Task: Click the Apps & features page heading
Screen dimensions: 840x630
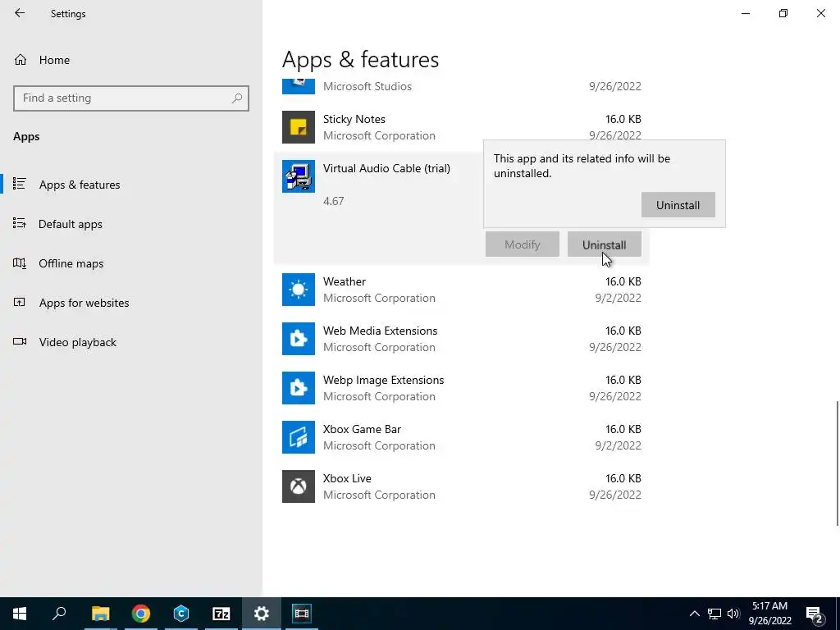Action: pos(361,59)
